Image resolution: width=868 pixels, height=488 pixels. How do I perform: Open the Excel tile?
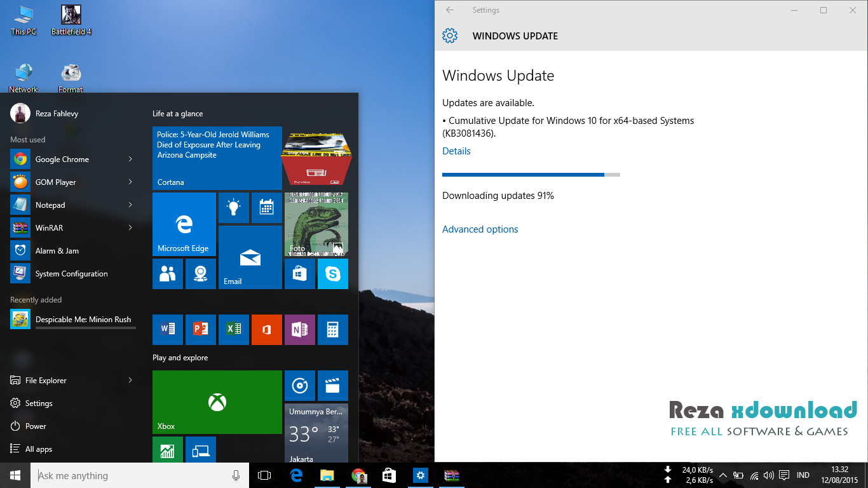click(x=234, y=330)
